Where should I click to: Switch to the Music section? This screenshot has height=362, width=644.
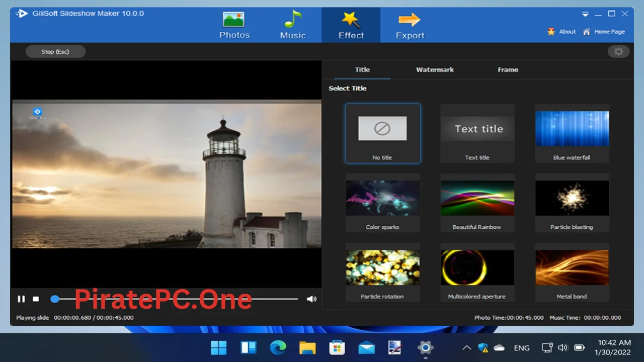tap(293, 25)
